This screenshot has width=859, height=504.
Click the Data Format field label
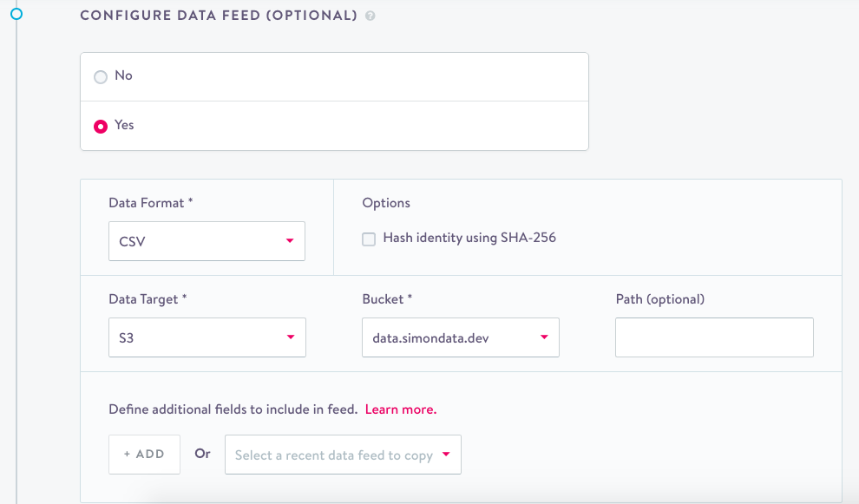150,203
